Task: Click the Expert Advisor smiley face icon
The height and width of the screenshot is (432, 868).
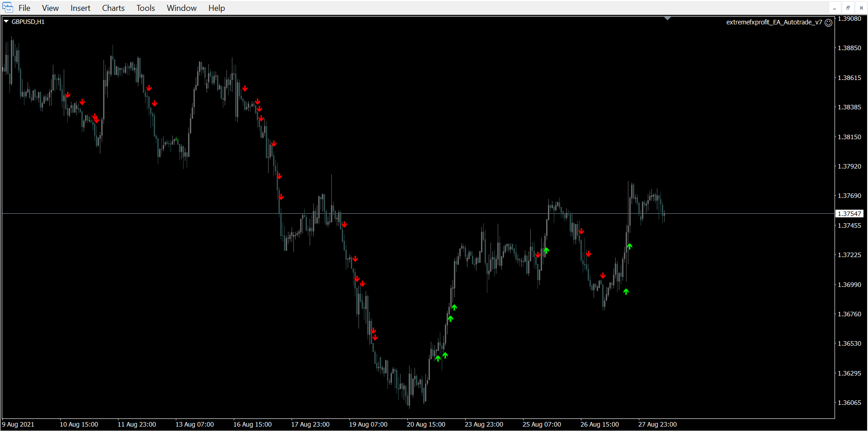Action: pos(828,23)
